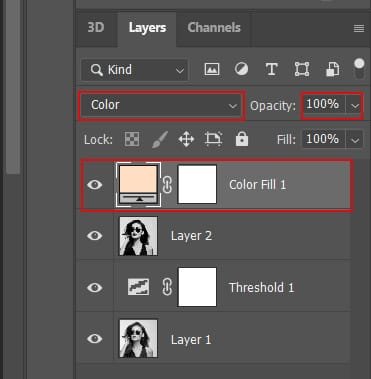Filter for smart objects icon

[x=332, y=69]
